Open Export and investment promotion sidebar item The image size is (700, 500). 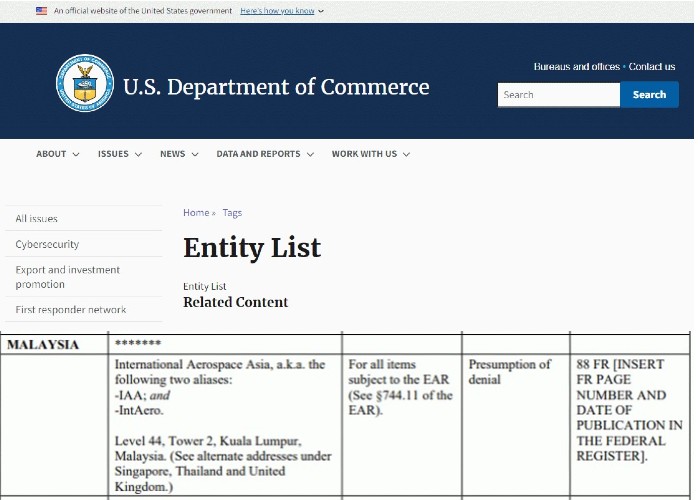(67, 277)
